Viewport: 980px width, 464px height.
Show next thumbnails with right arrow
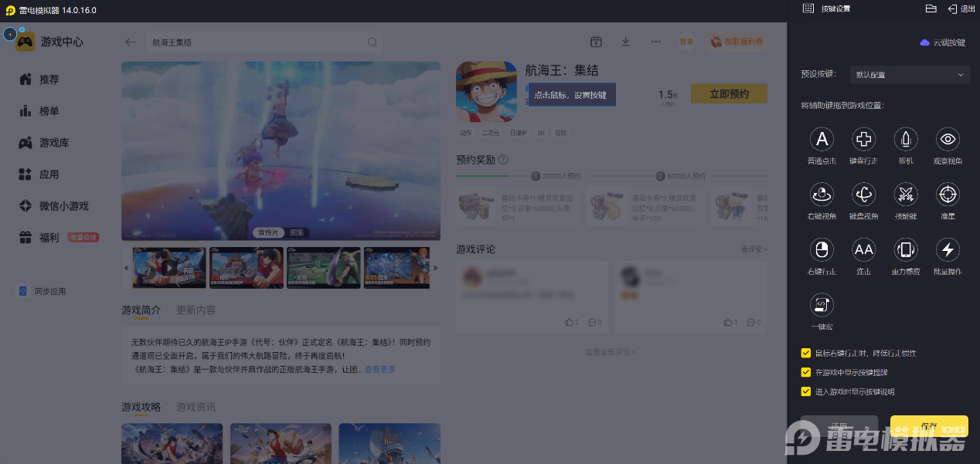(435, 268)
